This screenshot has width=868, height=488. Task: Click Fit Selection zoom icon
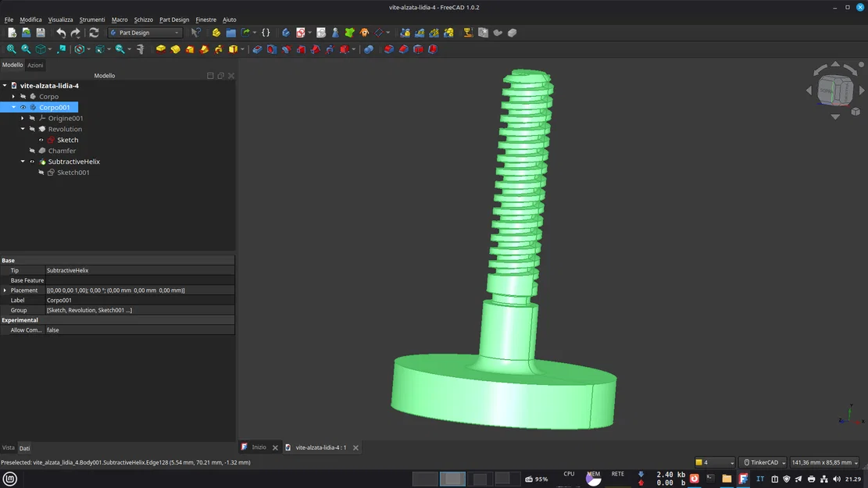pyautogui.click(x=26, y=49)
